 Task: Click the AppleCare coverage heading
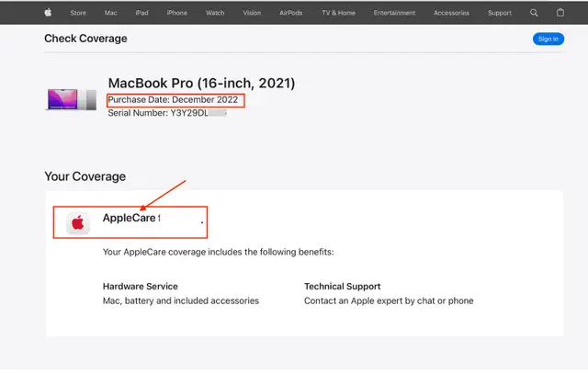(x=131, y=218)
